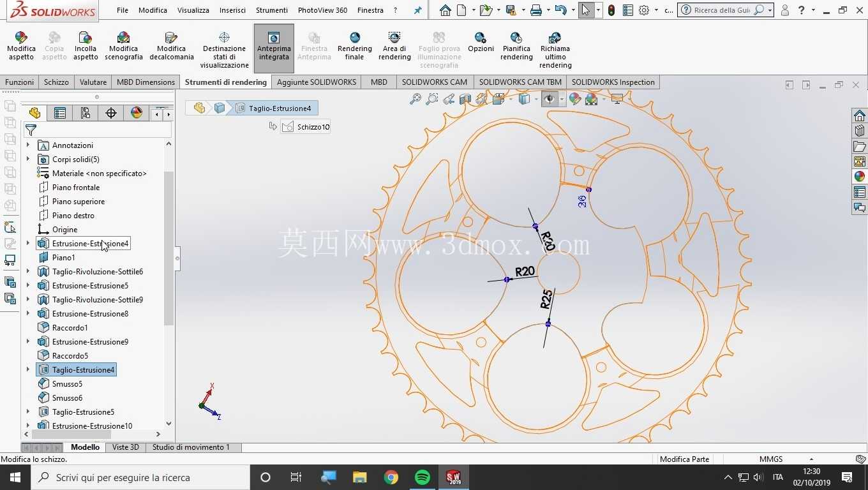Open the Home icon in top toolbar

pyautogui.click(x=445, y=10)
